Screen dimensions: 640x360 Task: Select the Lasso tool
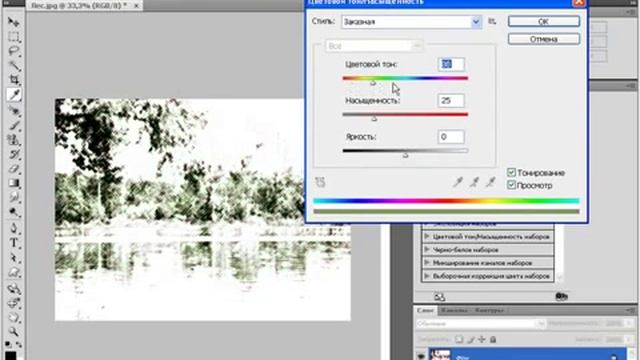click(x=13, y=51)
